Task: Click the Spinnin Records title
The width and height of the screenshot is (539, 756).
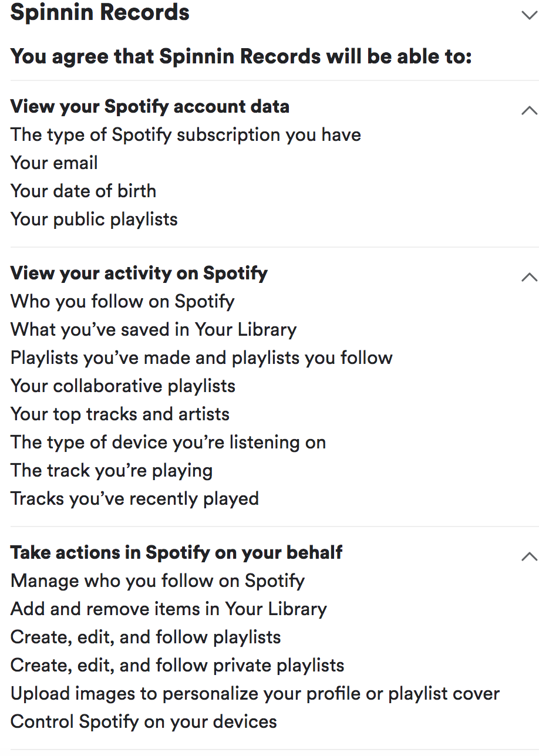Action: pyautogui.click(x=100, y=12)
